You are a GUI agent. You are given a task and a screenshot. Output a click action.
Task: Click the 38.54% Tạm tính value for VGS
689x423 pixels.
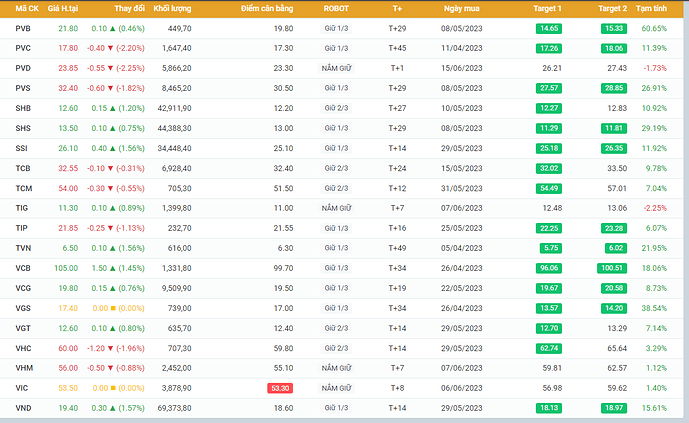point(653,309)
